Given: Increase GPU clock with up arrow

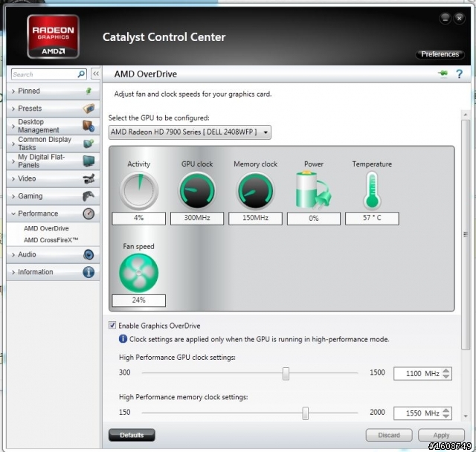Looking at the screenshot, I should 446,370.
